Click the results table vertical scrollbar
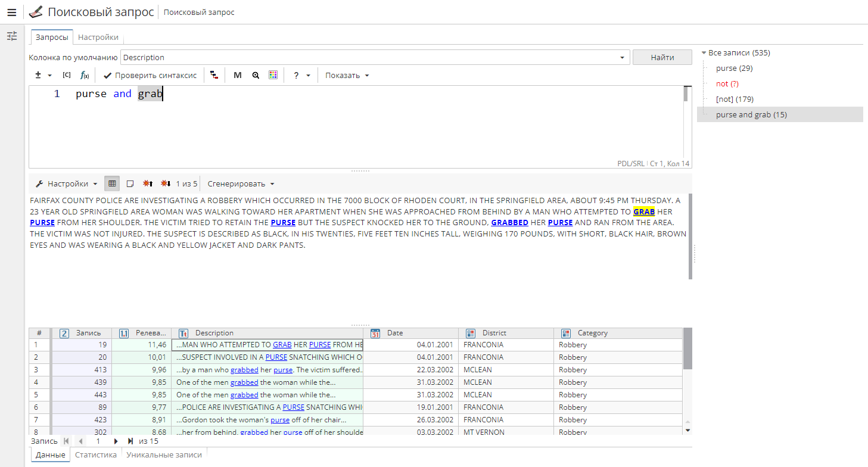868x467 pixels. (687, 348)
